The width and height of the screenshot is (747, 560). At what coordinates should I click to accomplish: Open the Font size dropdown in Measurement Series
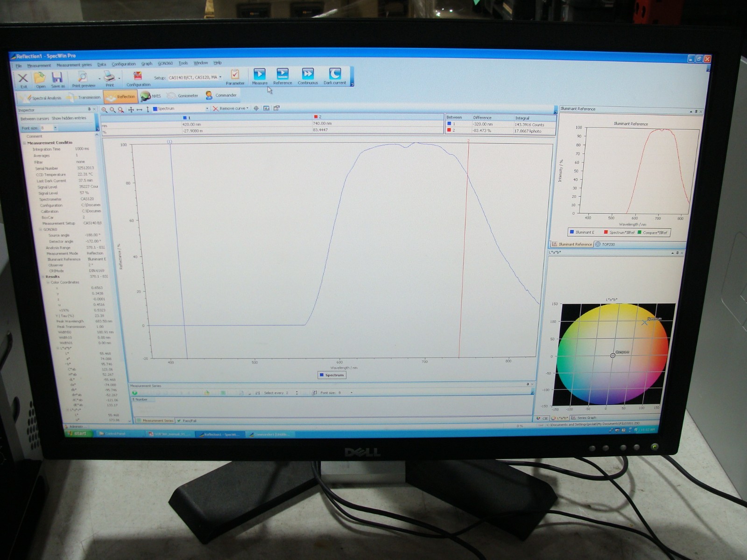[352, 392]
